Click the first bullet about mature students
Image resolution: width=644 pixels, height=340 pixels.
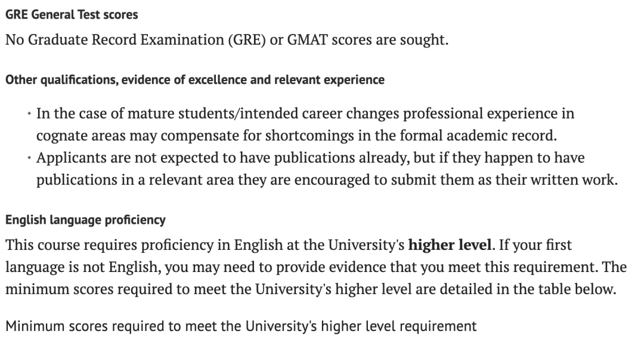pos(305,125)
